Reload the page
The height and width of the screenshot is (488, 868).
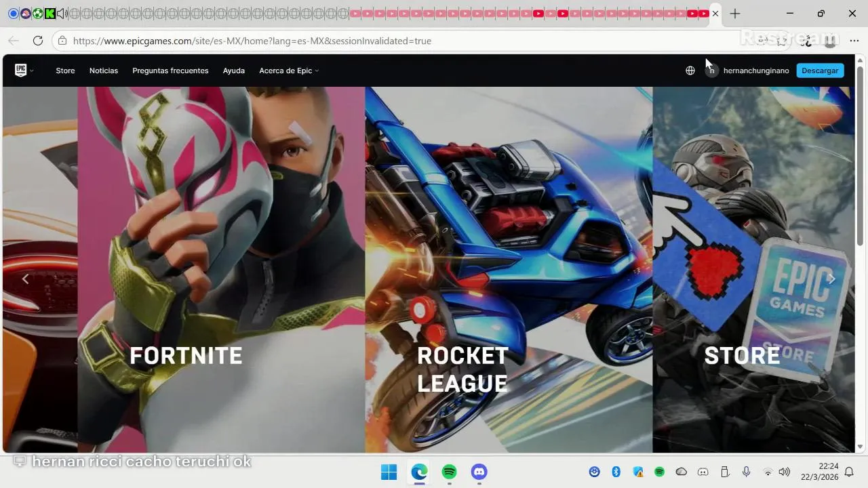(38, 41)
